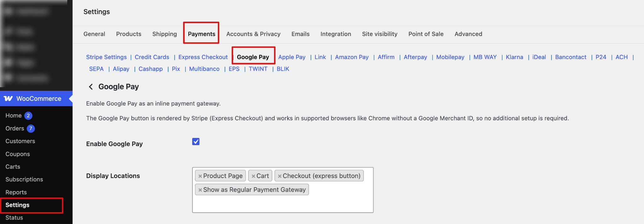The width and height of the screenshot is (644, 224).
Task: Switch to Point of Sale tab
Action: point(426,34)
